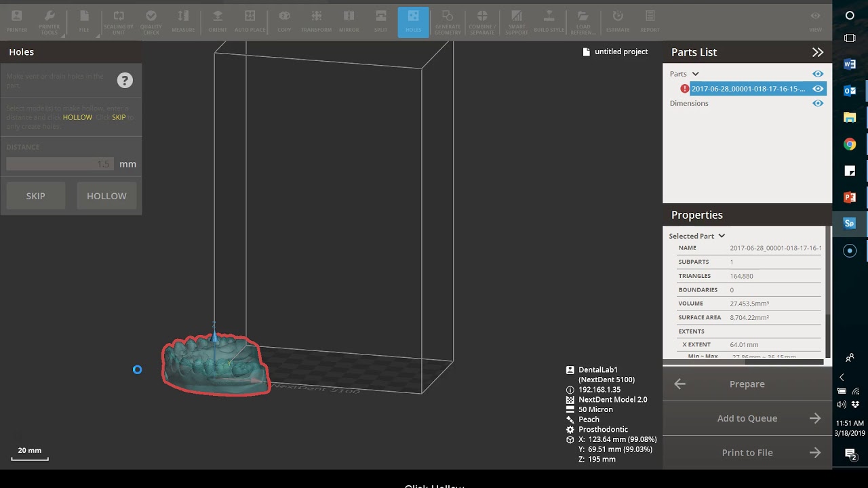Click the part error warning icon
This screenshot has width=868, height=488.
684,89
